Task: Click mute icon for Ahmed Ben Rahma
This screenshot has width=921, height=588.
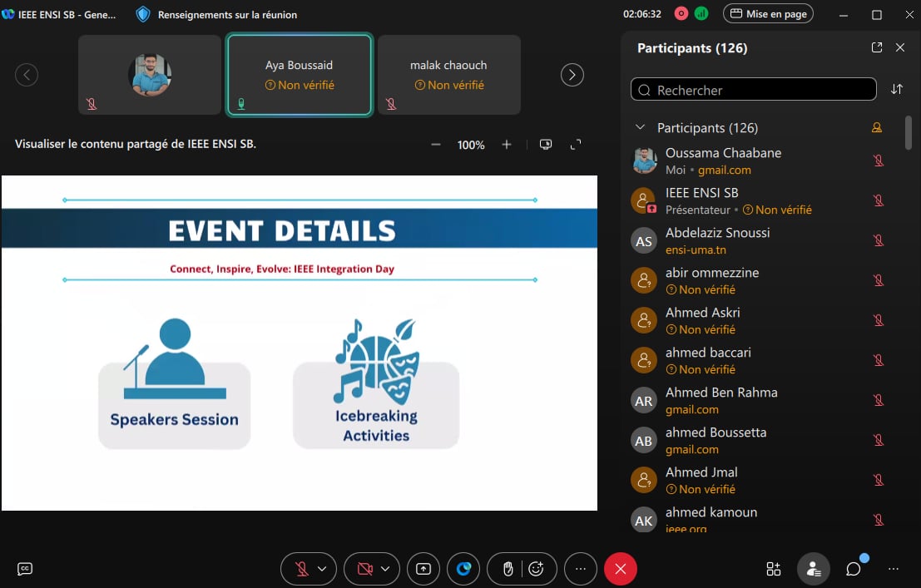Action: pyautogui.click(x=879, y=400)
